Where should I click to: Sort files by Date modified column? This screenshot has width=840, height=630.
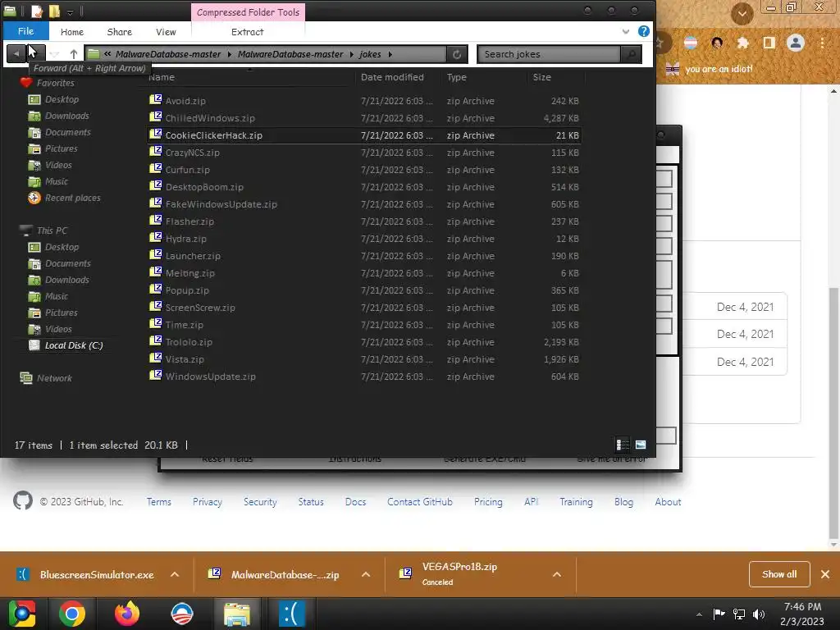[x=392, y=77]
